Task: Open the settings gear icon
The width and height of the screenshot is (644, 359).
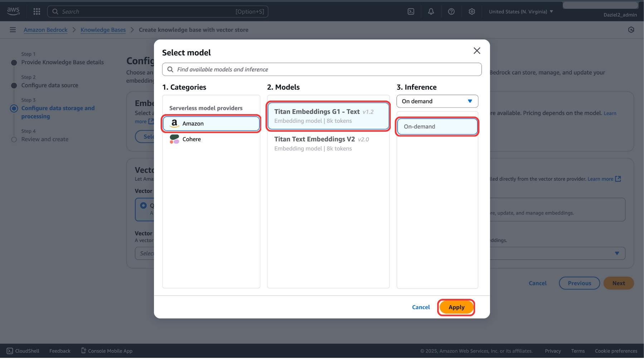Action: [x=472, y=11]
